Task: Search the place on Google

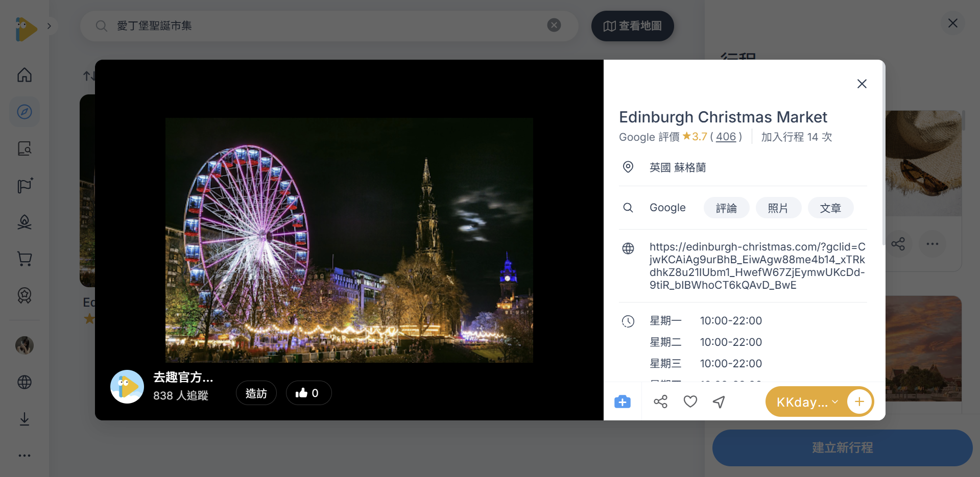Action: (667, 208)
